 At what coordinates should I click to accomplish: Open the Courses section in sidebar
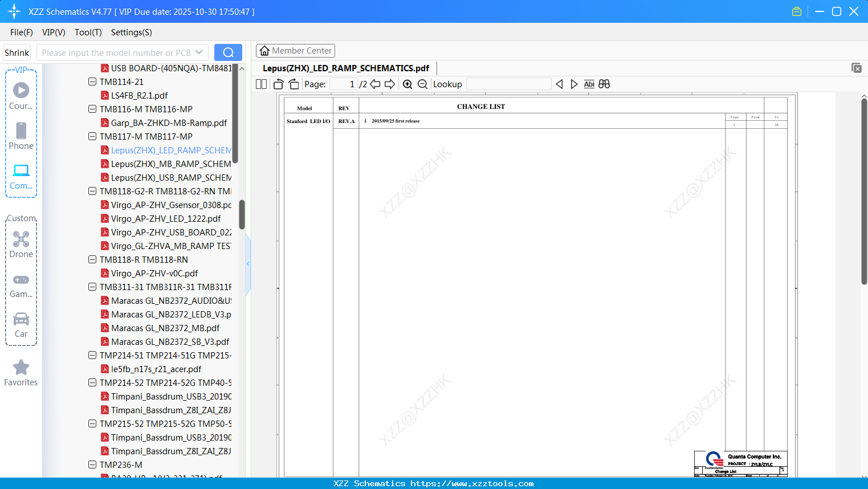coord(21,96)
